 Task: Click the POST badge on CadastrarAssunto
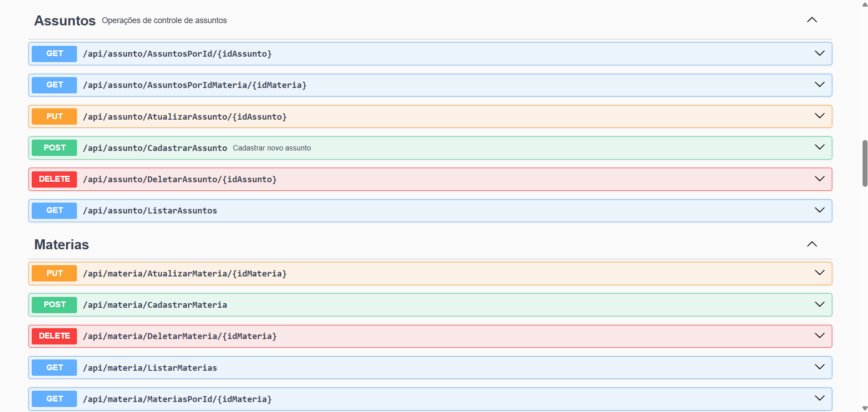tap(54, 148)
